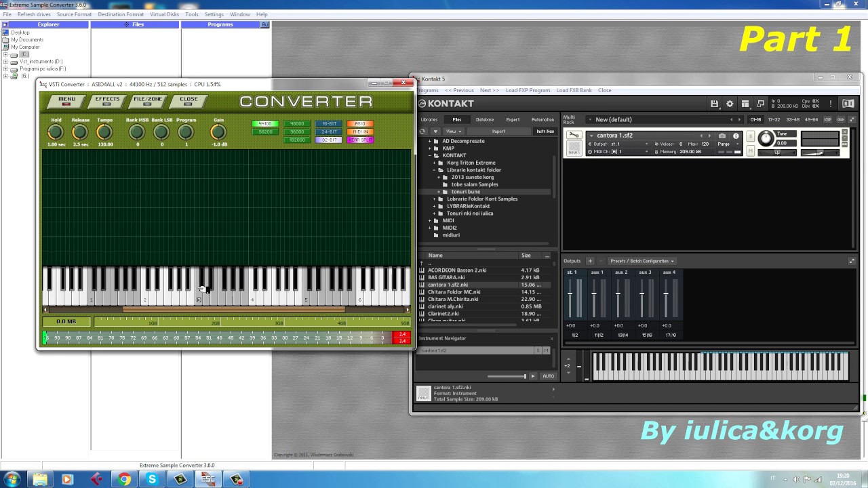Toggle Kontakt minimized view icon

point(760,104)
